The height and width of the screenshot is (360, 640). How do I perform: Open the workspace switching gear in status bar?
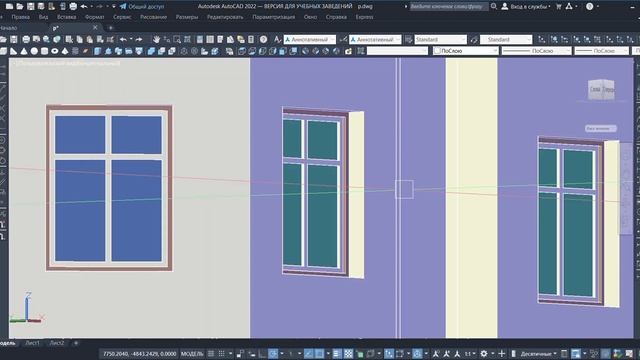484,354
